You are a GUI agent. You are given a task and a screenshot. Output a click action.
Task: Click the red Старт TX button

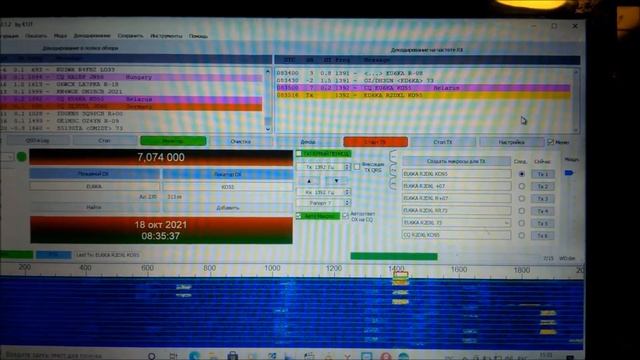(376, 142)
